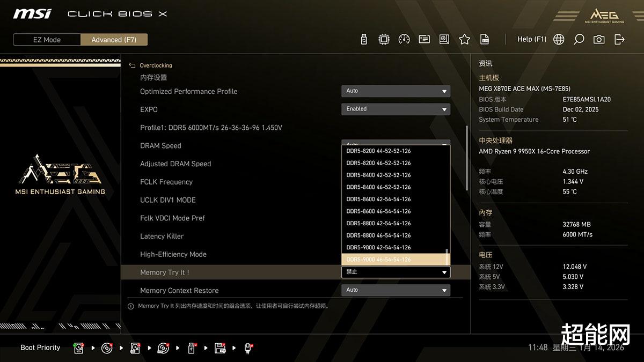The image size is (644, 362).
Task: Select the USB floppy boot device icon
Action: (220, 348)
